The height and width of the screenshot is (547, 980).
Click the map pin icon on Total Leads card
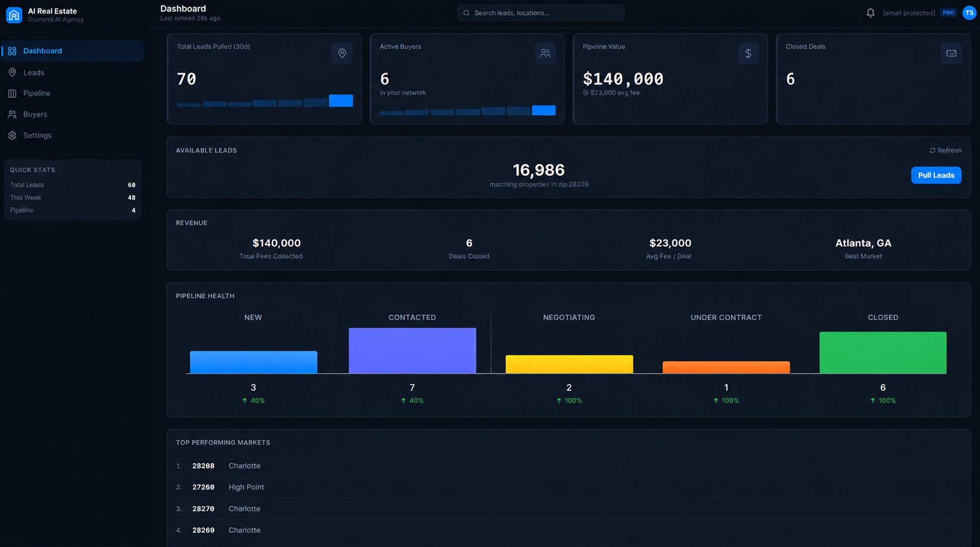click(342, 53)
